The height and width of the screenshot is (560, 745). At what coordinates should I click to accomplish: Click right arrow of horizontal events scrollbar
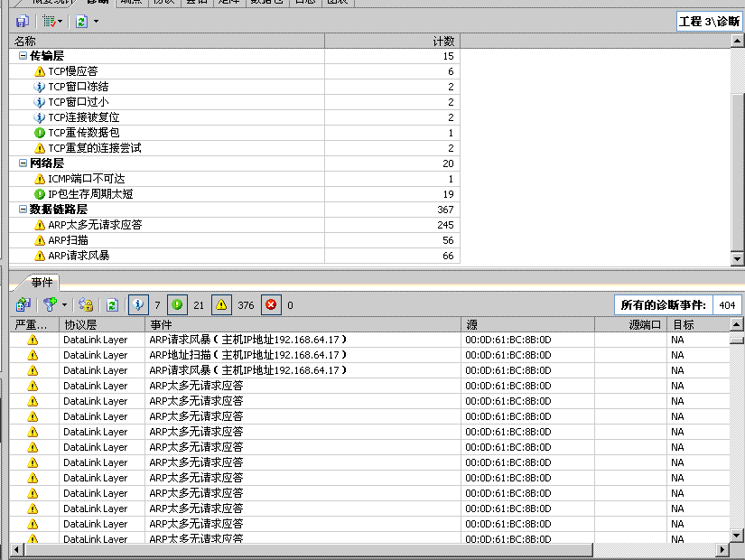pyautogui.click(x=722, y=550)
